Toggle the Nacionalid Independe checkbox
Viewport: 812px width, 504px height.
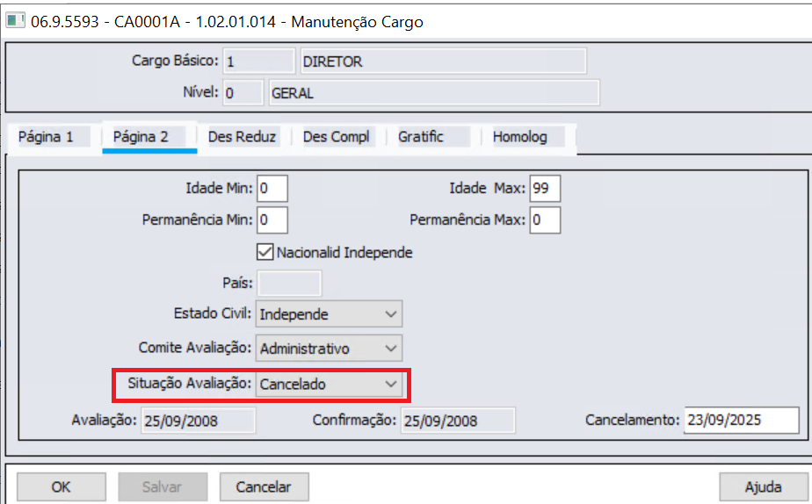[x=265, y=253]
